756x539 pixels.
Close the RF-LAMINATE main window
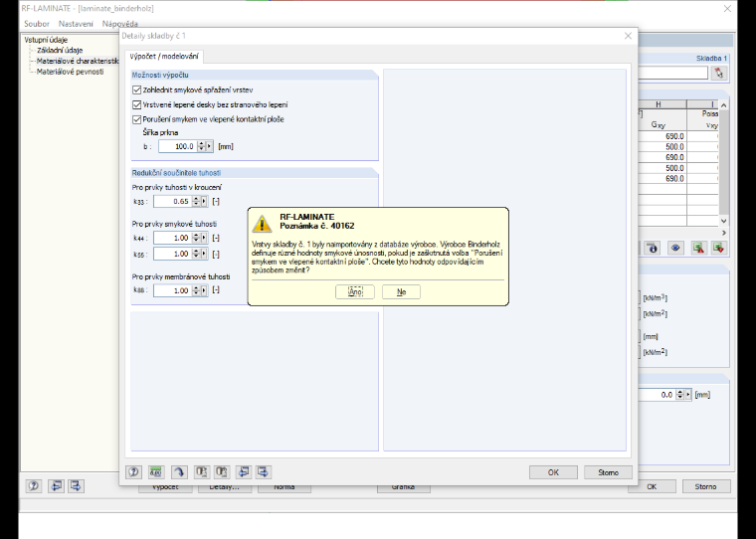coord(727,9)
